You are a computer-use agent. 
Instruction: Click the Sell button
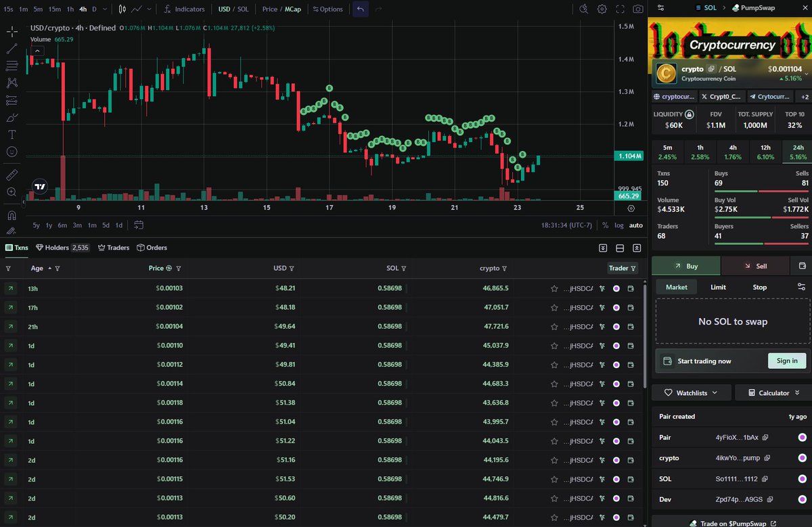tap(755, 266)
